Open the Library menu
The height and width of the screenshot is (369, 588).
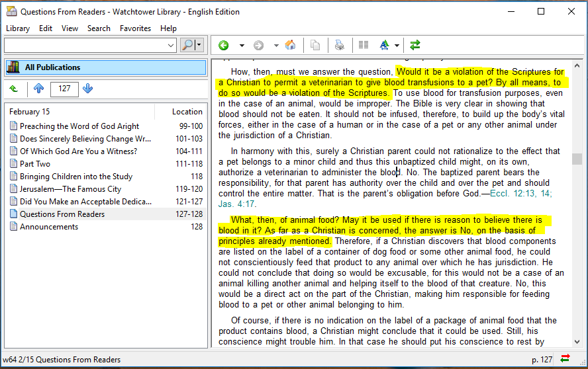click(18, 28)
